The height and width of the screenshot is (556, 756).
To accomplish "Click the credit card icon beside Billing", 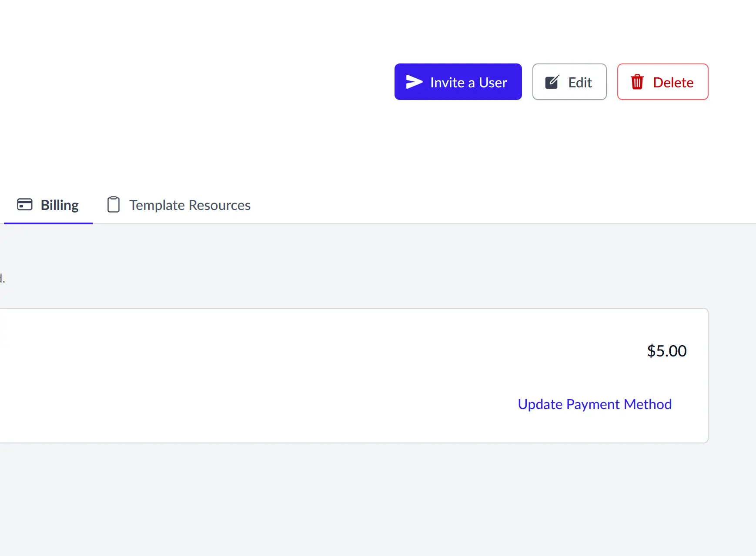I will click(x=25, y=204).
